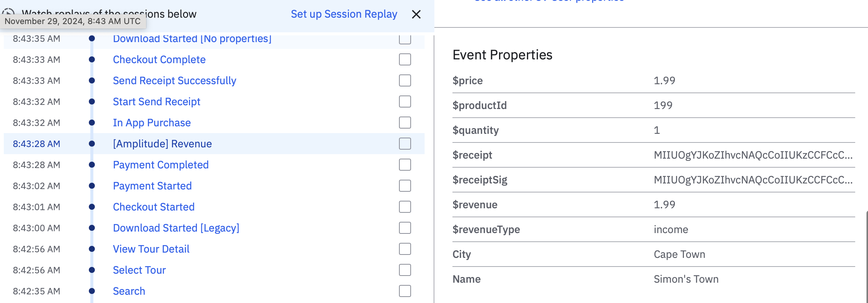Screen dimensions: 868x303
Task: Close the Session Replay banner
Action: coord(416,14)
